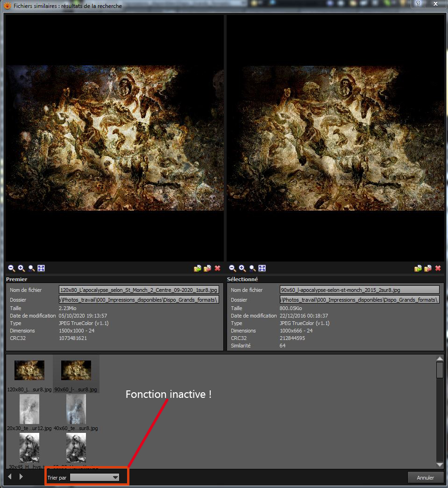Viewport: 448px width, 488px height.
Task: Click the copy-to-folder icon under left preview
Action: coord(198,269)
